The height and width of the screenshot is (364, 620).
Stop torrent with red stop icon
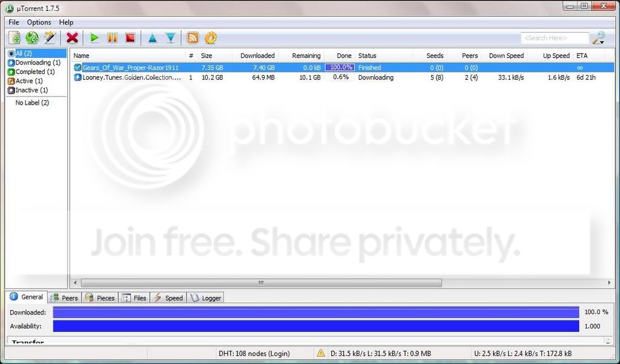pos(130,38)
